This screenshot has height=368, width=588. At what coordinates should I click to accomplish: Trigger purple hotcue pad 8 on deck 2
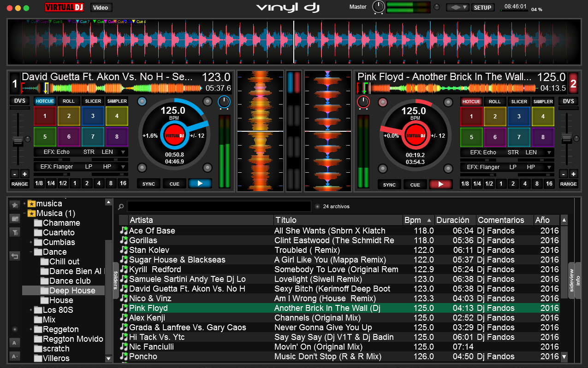[x=543, y=137]
